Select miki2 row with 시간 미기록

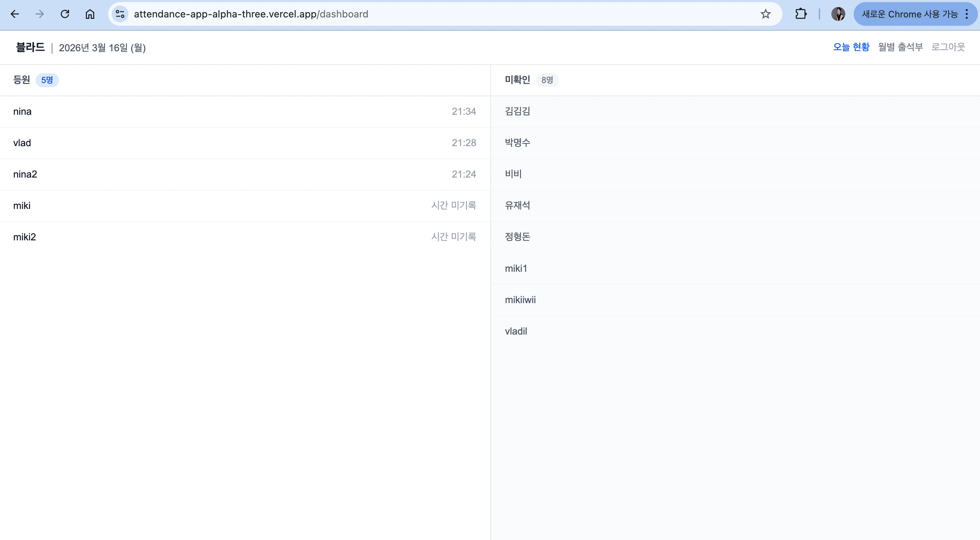click(x=245, y=237)
